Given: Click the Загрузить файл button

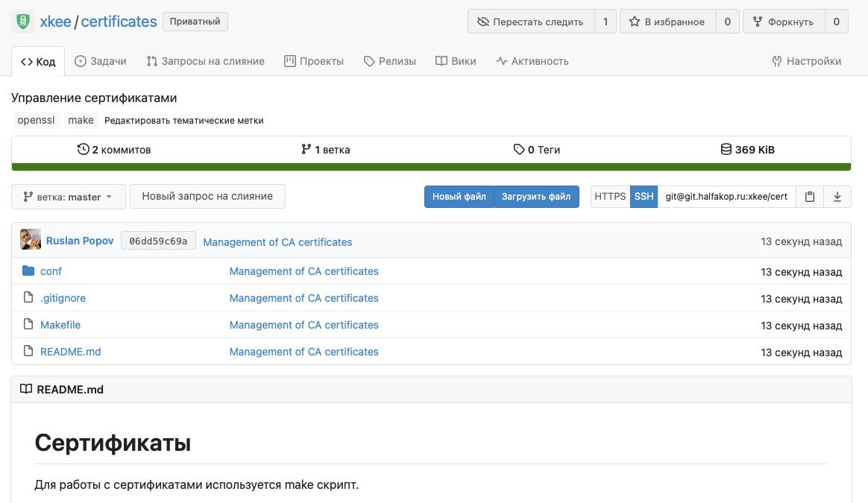Looking at the screenshot, I should (535, 197).
